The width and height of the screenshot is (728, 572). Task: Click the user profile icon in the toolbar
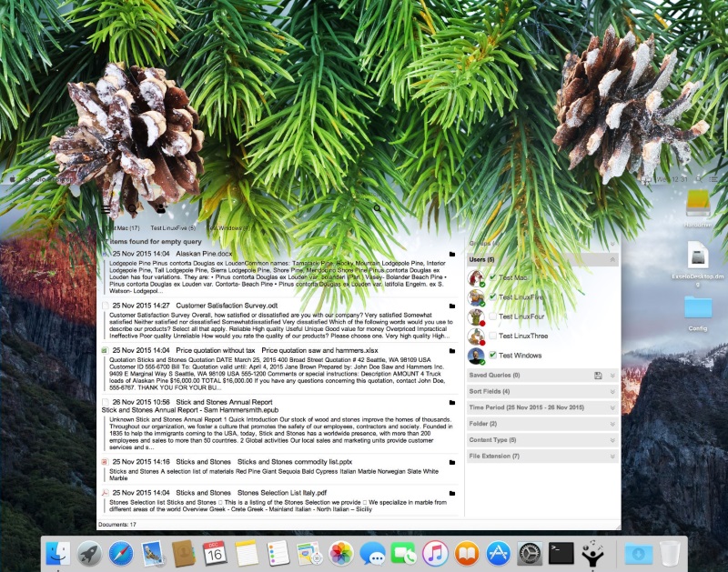pos(161,209)
